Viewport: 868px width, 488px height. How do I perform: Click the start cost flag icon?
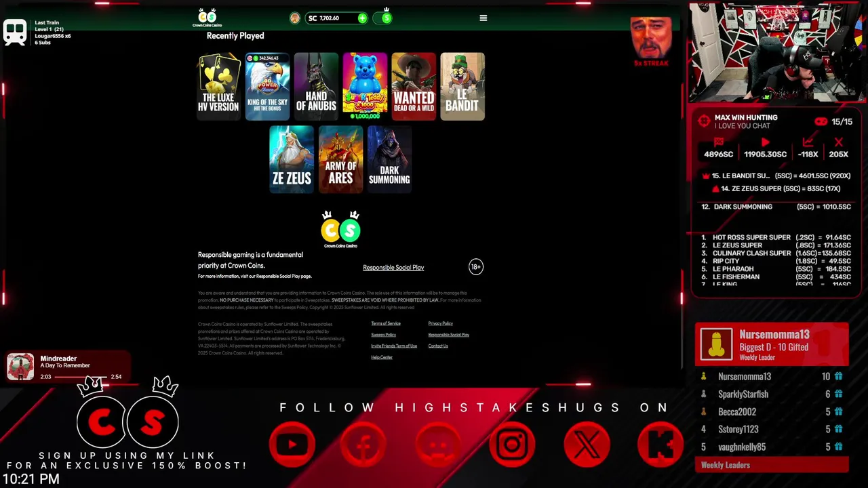719,142
